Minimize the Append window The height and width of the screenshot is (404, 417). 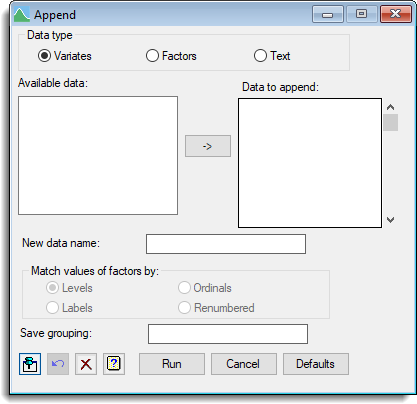pos(328,14)
